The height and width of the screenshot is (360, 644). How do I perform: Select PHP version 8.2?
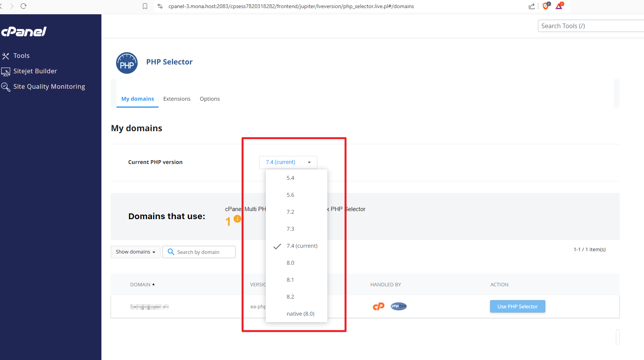(297, 297)
